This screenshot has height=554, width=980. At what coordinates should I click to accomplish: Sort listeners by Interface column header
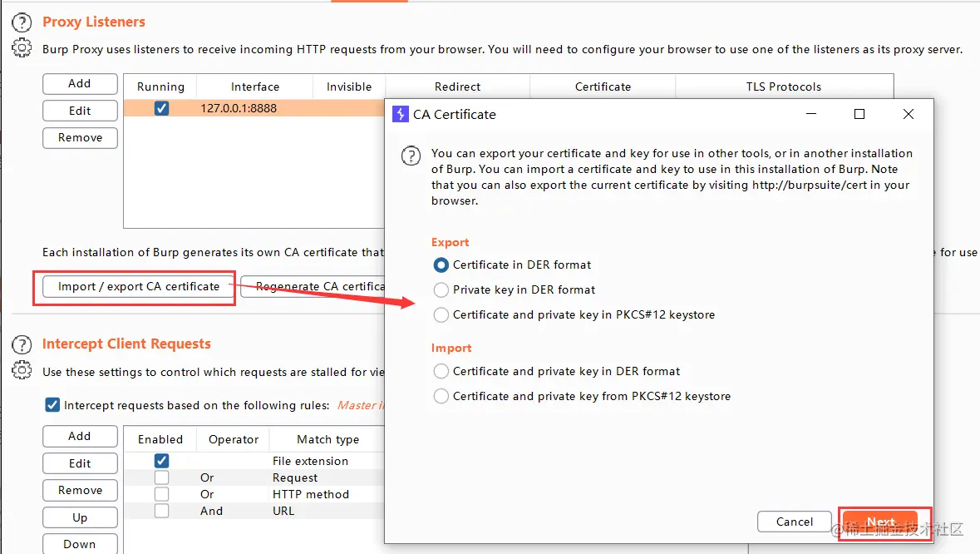coord(255,87)
